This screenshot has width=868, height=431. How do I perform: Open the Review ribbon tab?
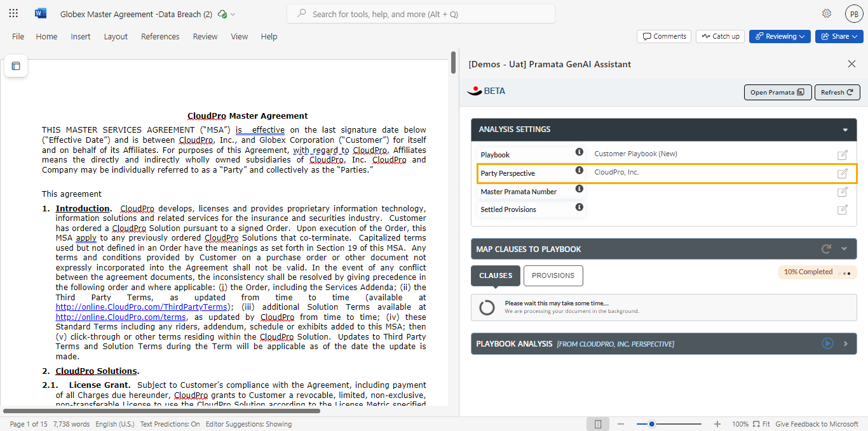click(205, 36)
